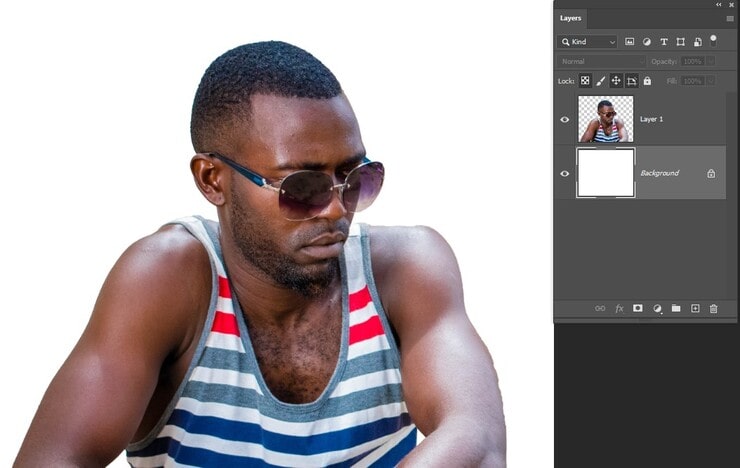Viewport: 740px width, 468px height.
Task: Create a new layer
Action: pos(695,308)
